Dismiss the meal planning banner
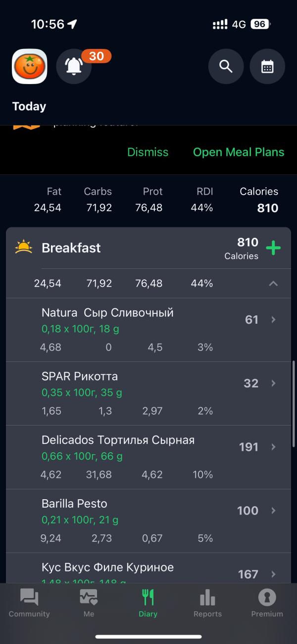Screen dimensions: 297x644 [x=148, y=152]
